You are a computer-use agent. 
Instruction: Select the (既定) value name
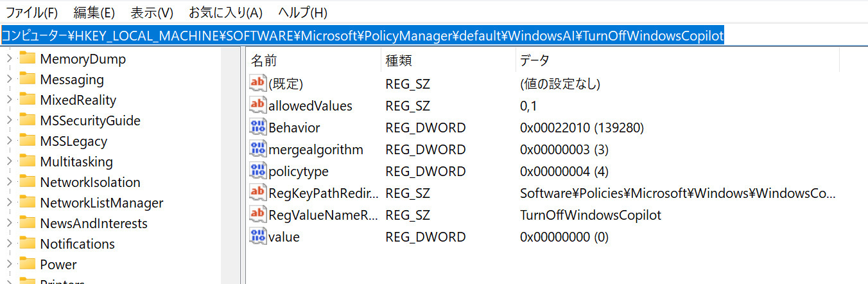[x=286, y=84]
